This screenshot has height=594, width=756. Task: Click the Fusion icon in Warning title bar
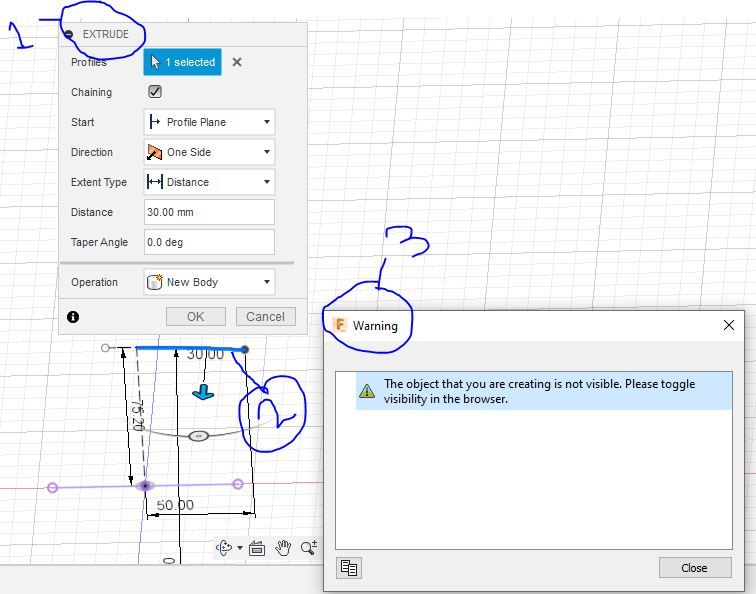point(340,325)
